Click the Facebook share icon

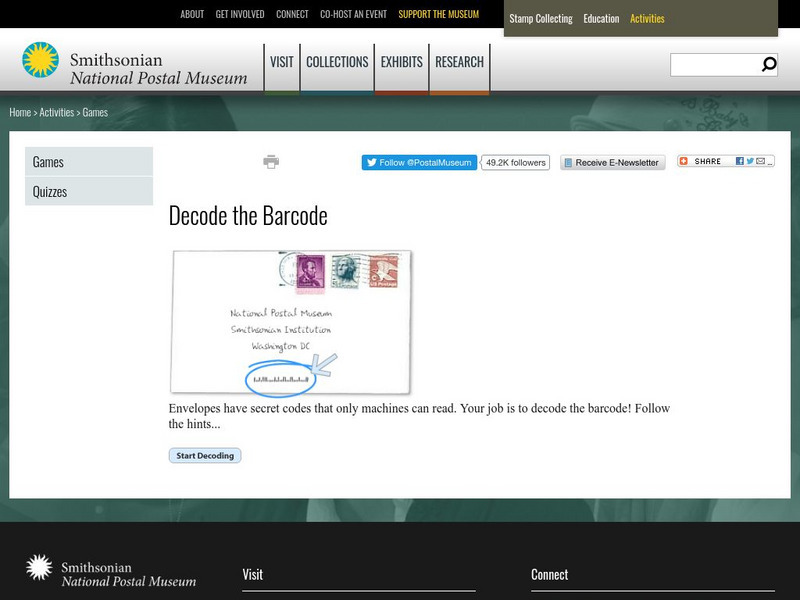(x=739, y=161)
